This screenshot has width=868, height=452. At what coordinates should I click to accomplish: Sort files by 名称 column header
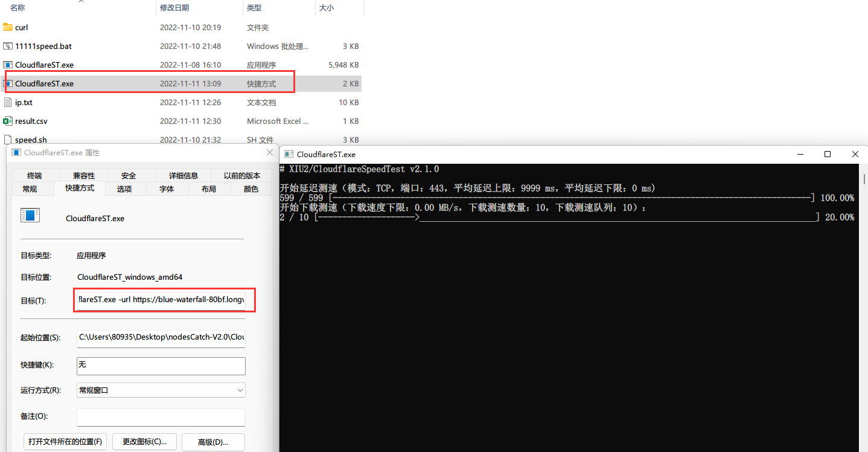(18, 8)
